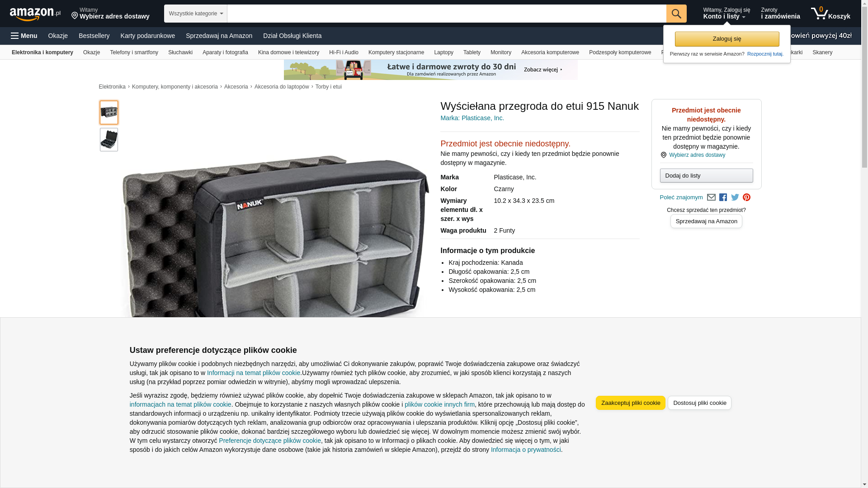Share product on Pinterest
Image resolution: width=868 pixels, height=488 pixels.
point(746,197)
